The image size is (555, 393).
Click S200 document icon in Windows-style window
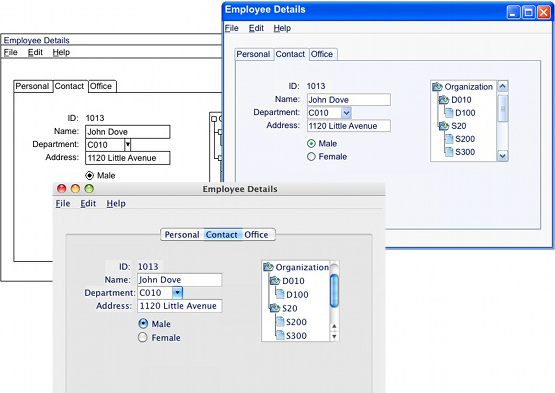[449, 139]
